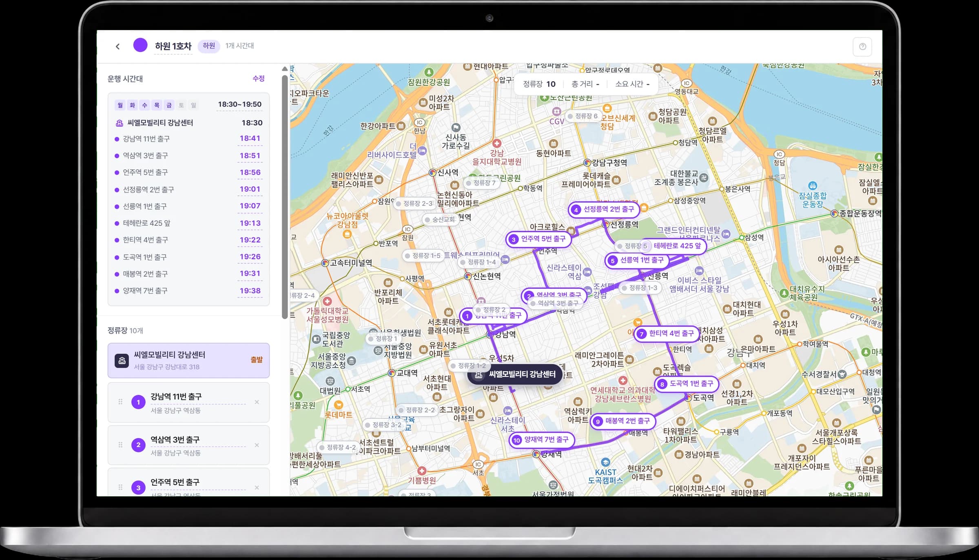The image size is (979, 560).
Task: Toggle Tuesday (화) day chip
Action: pyautogui.click(x=132, y=105)
